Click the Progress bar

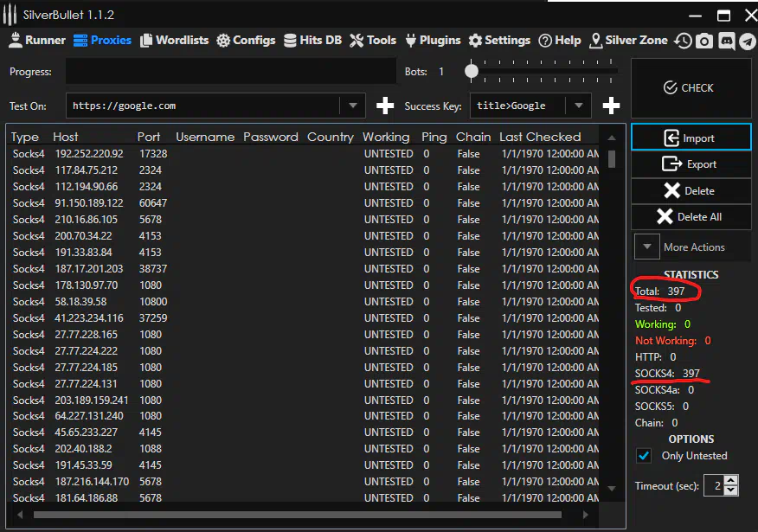(x=231, y=72)
